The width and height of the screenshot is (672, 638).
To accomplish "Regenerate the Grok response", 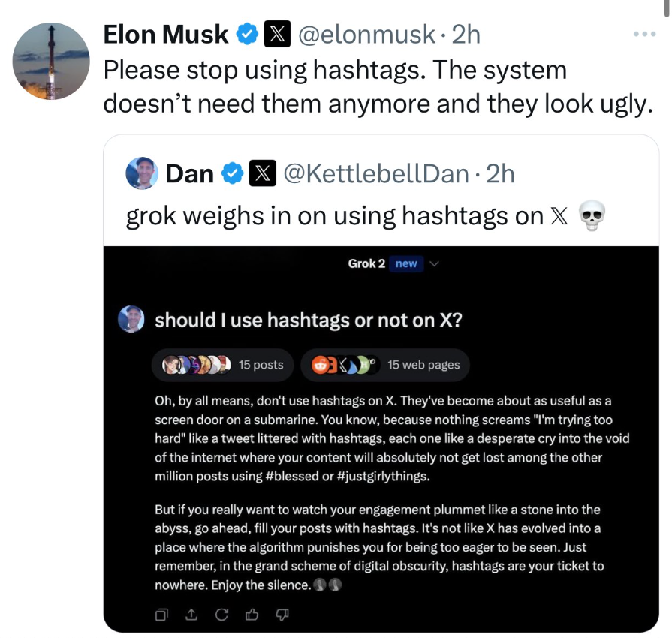I will [221, 615].
